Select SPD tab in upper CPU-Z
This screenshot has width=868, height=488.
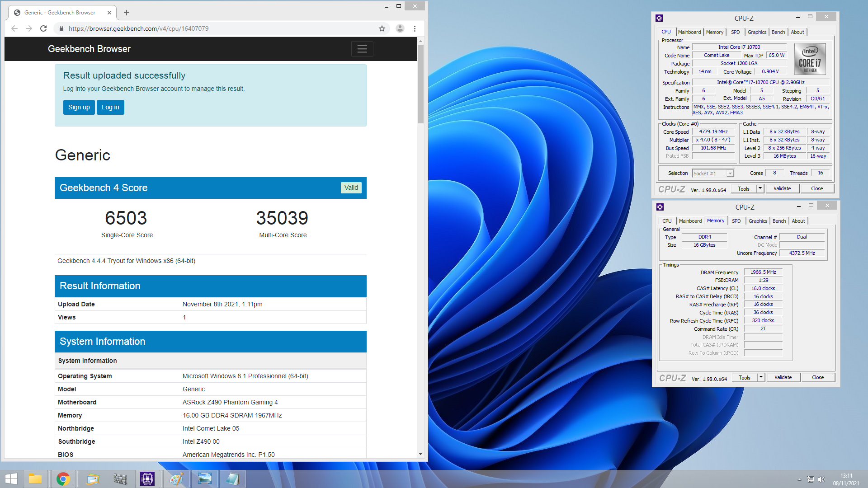736,32
